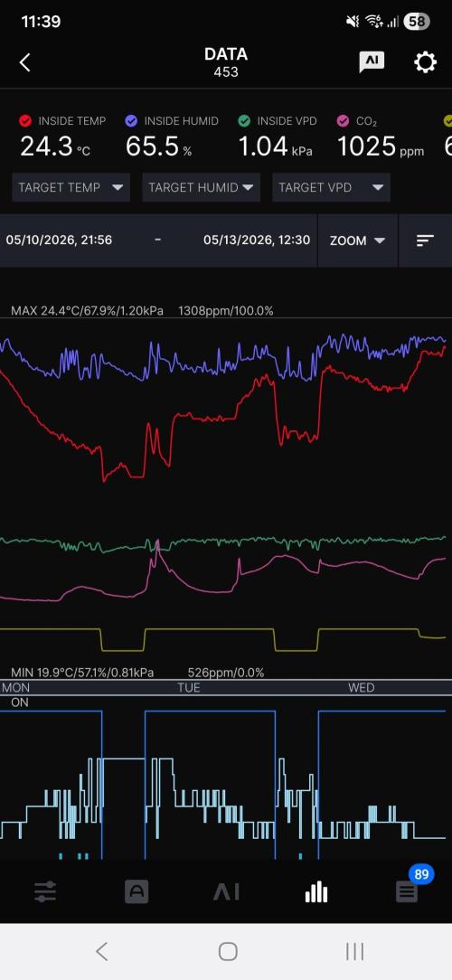Tap the MAX 24.4°C/67.9%/1.20kPa label
The width and height of the screenshot is (452, 980).
pyautogui.click(x=87, y=311)
